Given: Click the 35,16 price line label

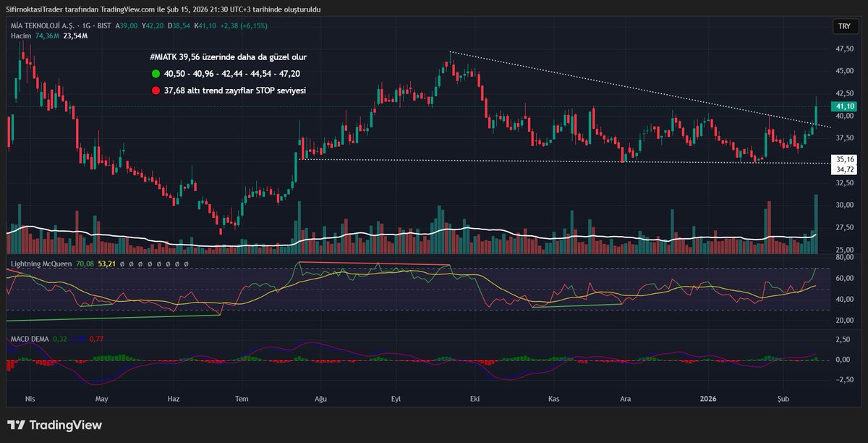Looking at the screenshot, I should (x=845, y=159).
